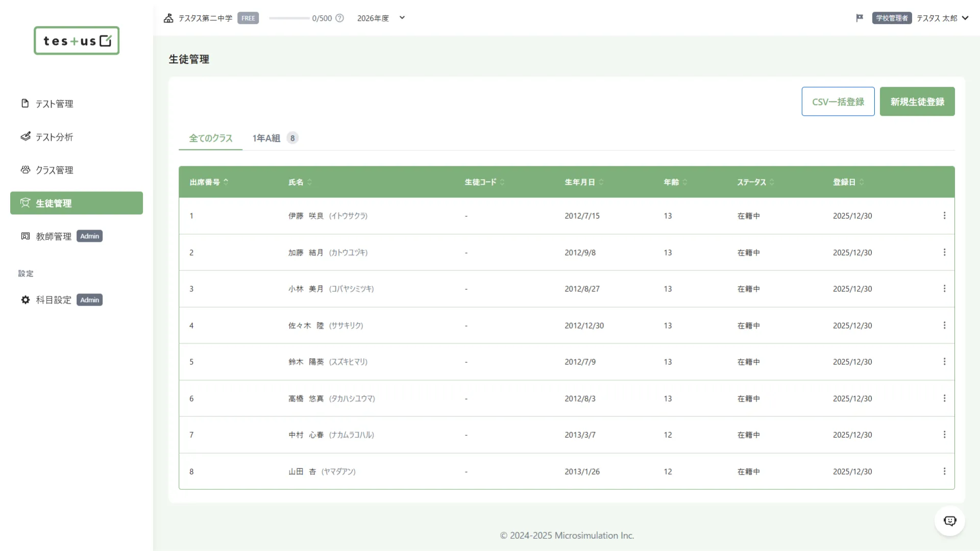Click the 8 count badge on 1年A組
The height and width of the screenshot is (551, 980).
[x=292, y=138]
